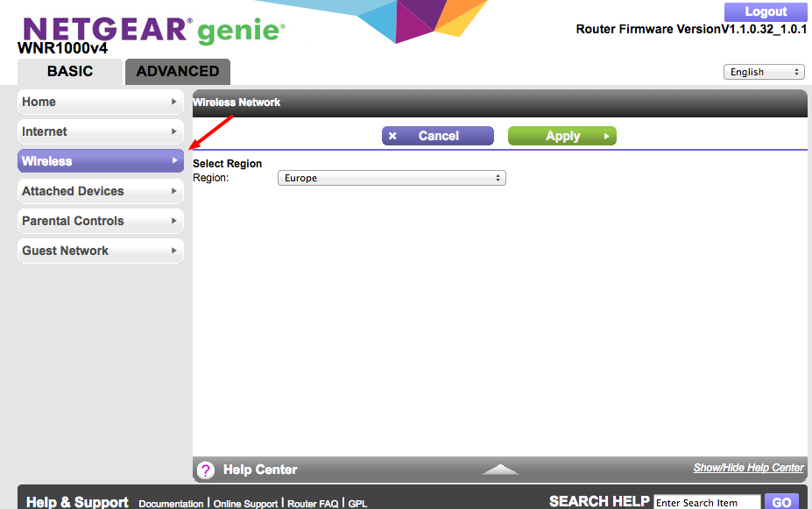The width and height of the screenshot is (812, 509).
Task: Click the Router Firmware Version text
Action: point(691,30)
